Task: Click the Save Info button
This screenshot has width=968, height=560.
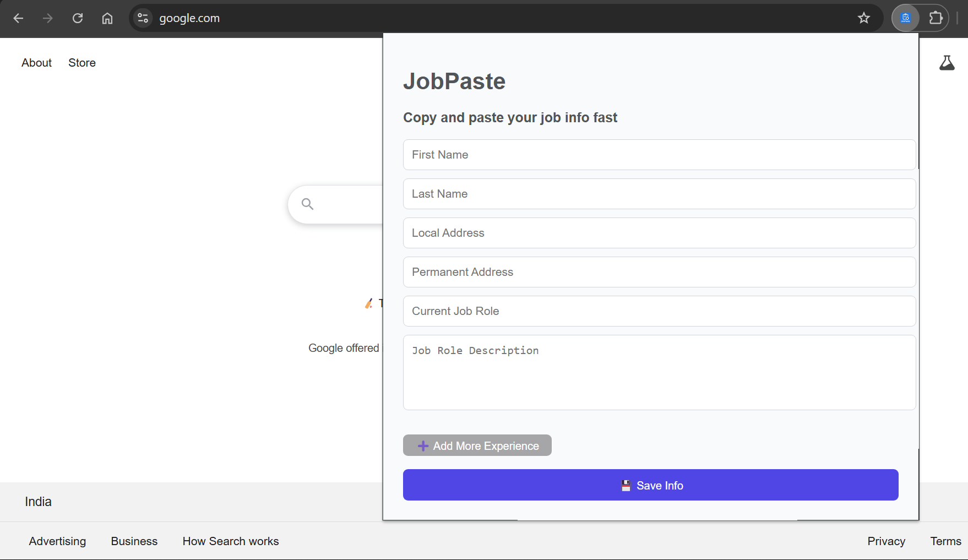Action: [650, 485]
